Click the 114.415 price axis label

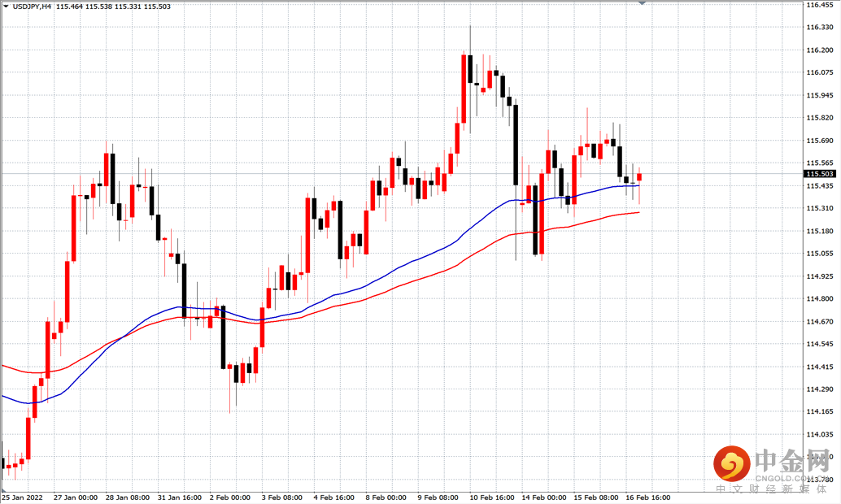(820, 367)
